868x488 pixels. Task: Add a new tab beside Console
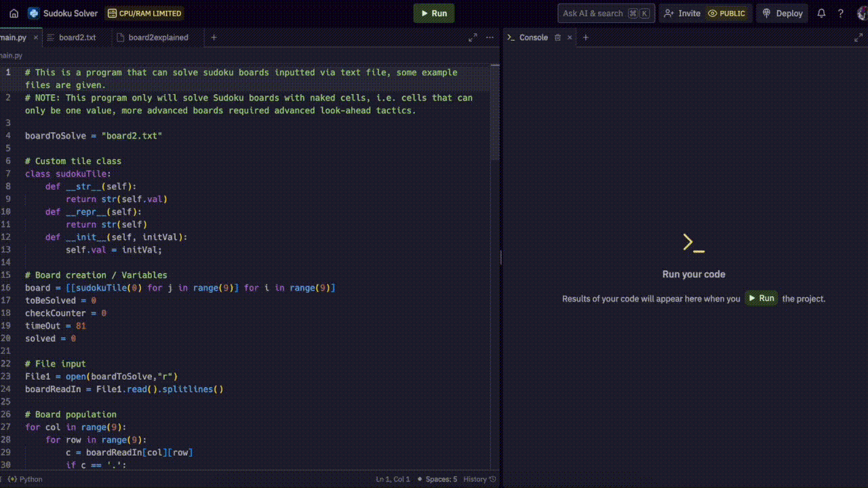click(x=586, y=38)
